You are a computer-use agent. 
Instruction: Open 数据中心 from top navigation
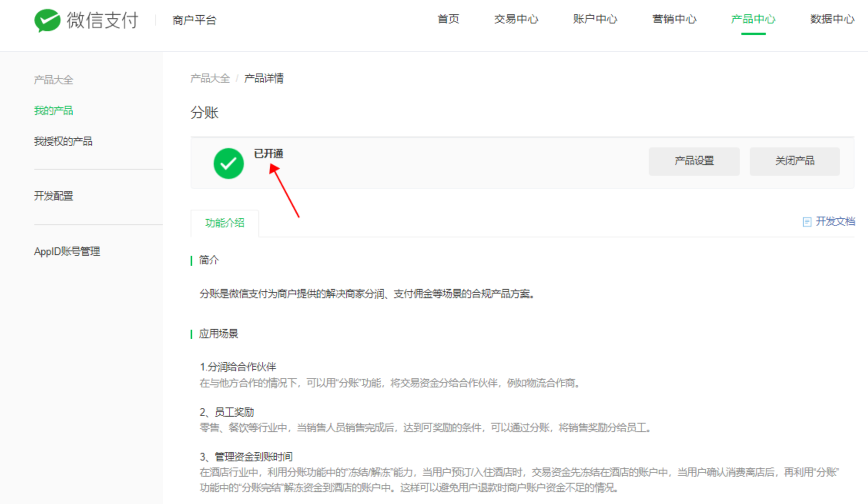pos(832,19)
